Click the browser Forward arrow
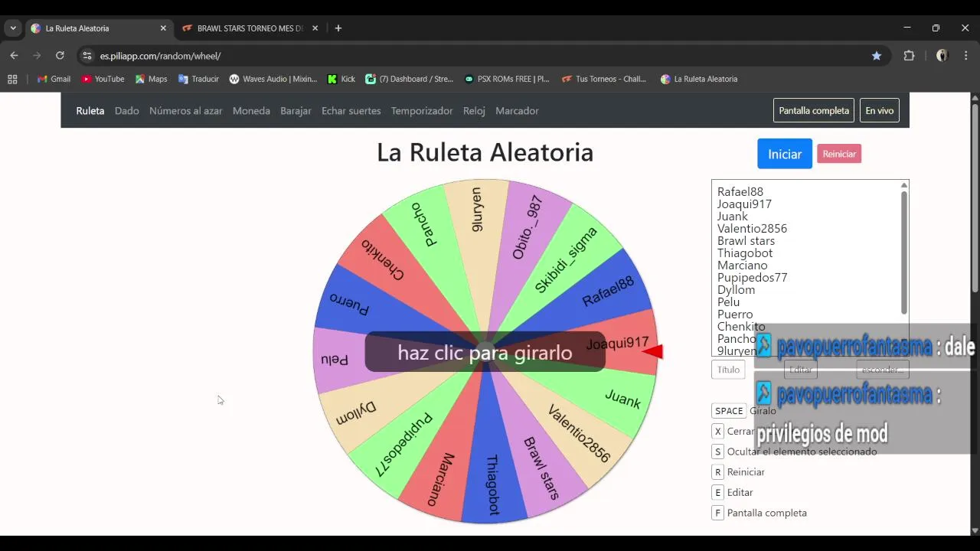980x551 pixels. [37, 56]
